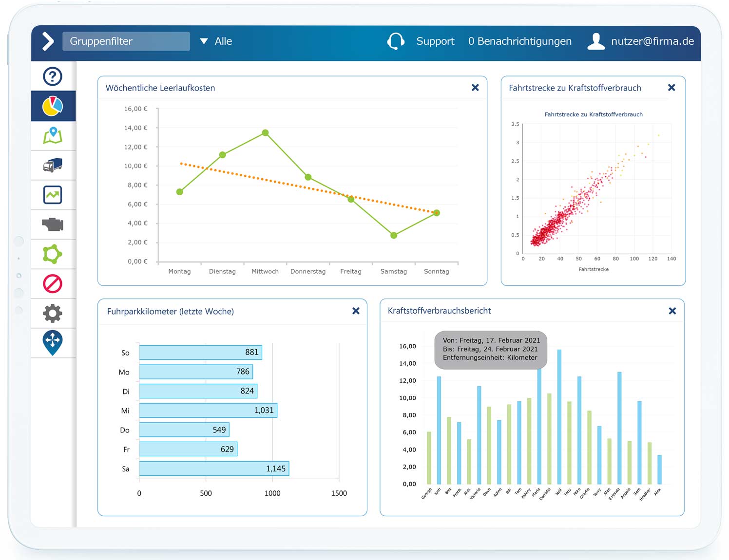The height and width of the screenshot is (560, 729).
Task: Click the Gruppenfilter input field
Action: coord(126,41)
